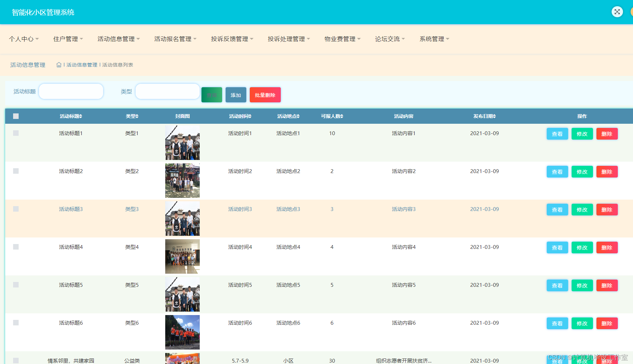Open cover image of 活动标题5

182,294
